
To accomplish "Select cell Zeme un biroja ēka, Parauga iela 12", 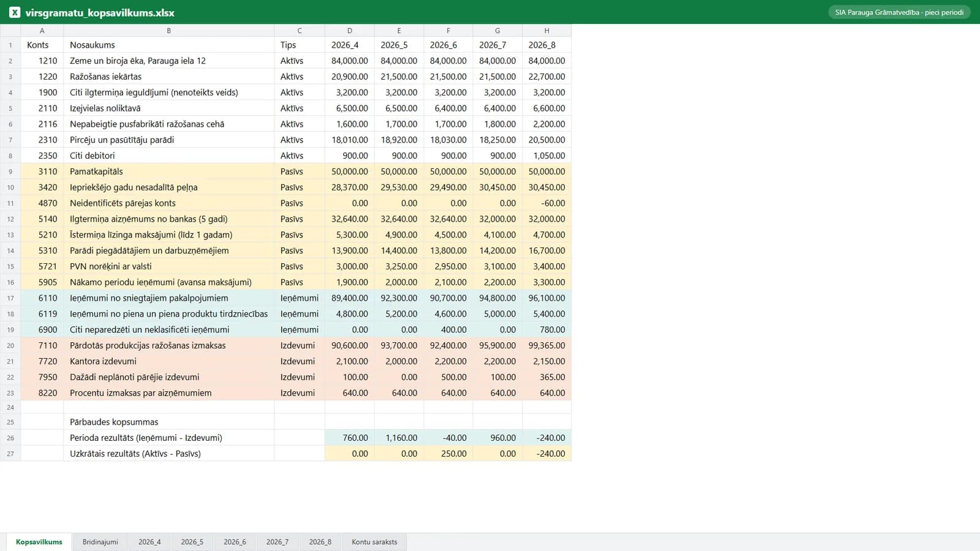I will click(x=169, y=61).
